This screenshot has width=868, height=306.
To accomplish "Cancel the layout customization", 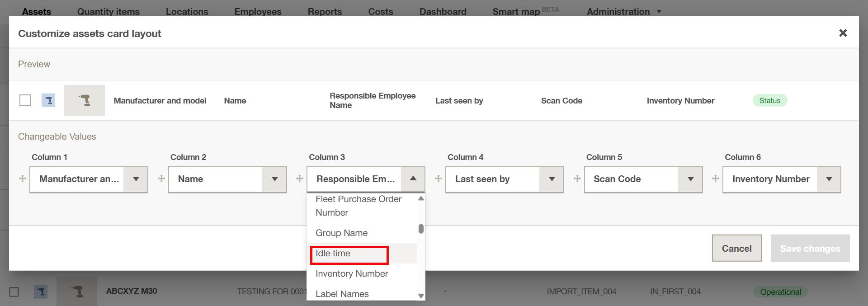I will pos(736,248).
